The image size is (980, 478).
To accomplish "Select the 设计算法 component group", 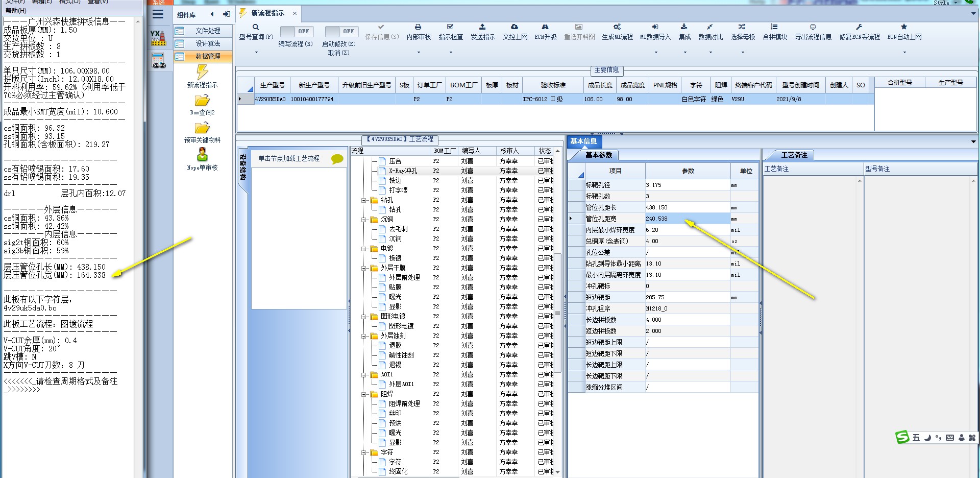I will 203,43.
